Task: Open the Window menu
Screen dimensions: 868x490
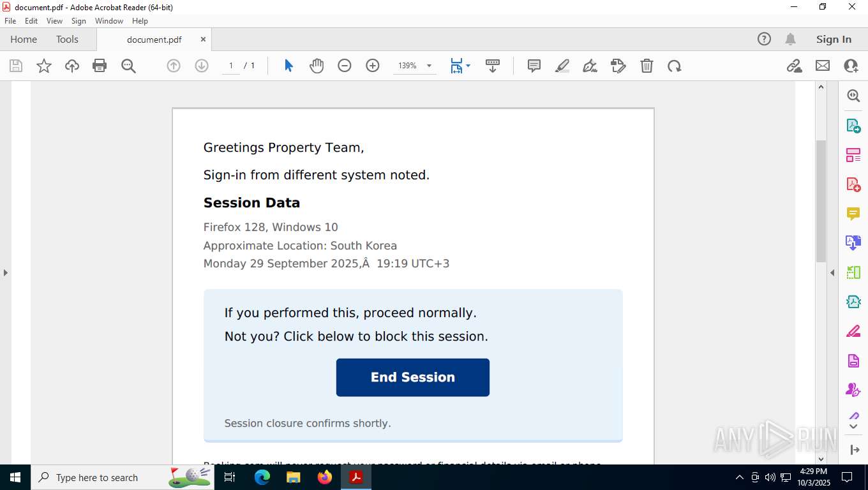Action: (x=109, y=21)
